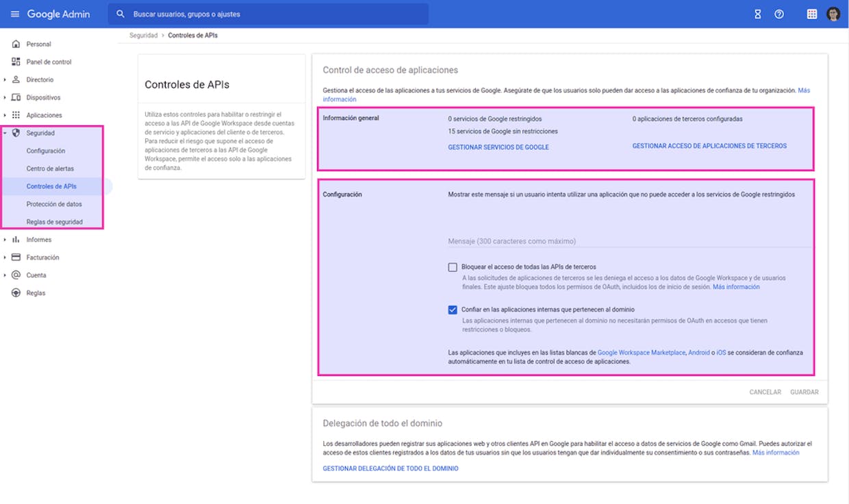Expand the Dispositivos menu arrow

tap(5, 97)
